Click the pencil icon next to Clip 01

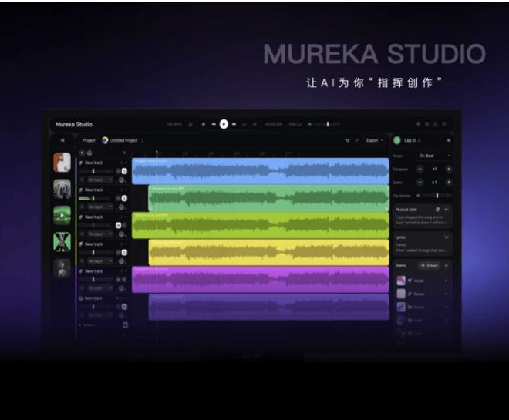click(x=420, y=140)
